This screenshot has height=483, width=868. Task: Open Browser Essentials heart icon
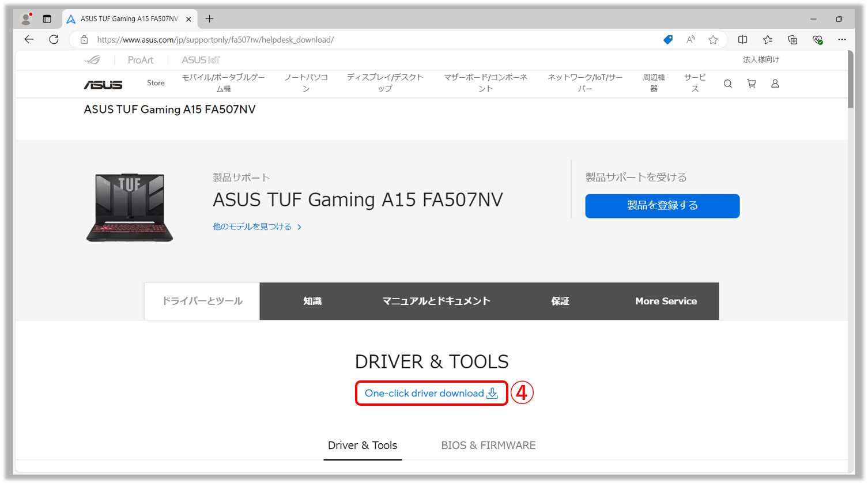817,40
